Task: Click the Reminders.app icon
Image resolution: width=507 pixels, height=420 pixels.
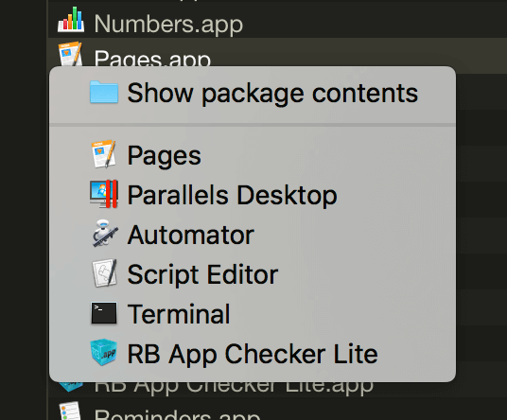Action: point(70,411)
